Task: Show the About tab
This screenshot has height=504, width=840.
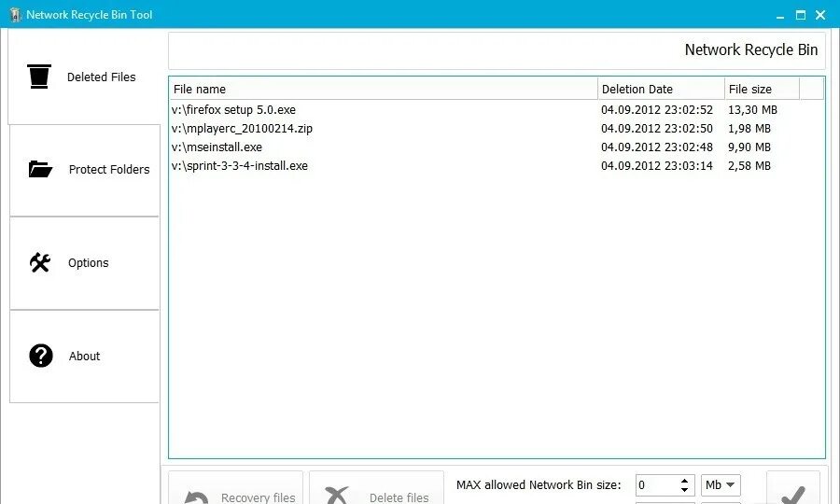Action: click(85, 357)
